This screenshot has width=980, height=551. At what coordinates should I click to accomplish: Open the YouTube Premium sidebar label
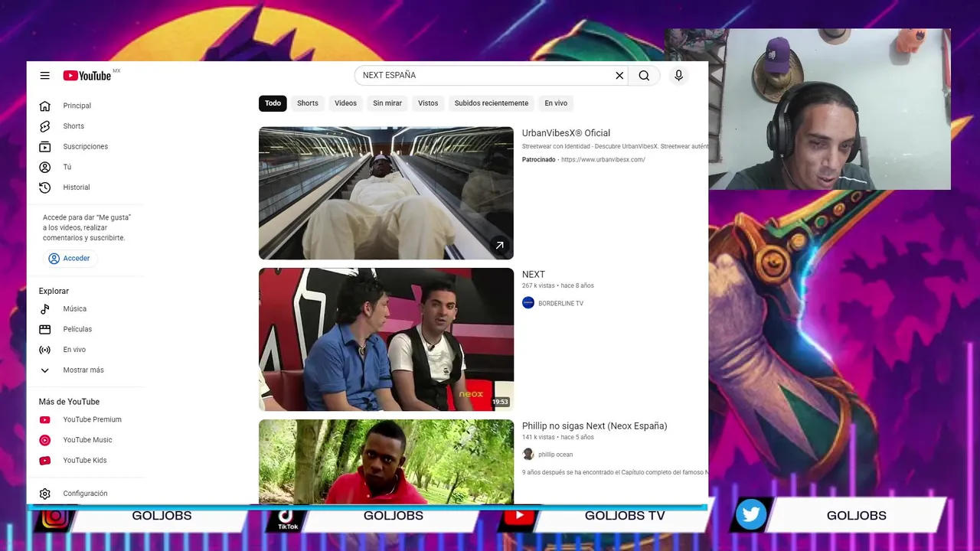(93, 419)
